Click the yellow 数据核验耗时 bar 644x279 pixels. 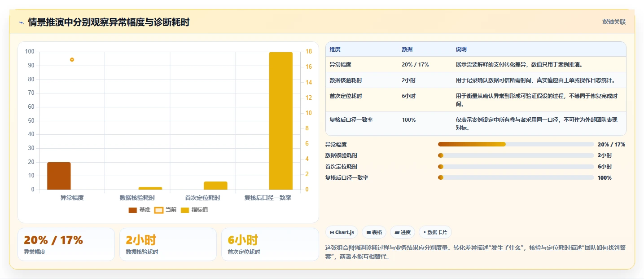coord(150,188)
